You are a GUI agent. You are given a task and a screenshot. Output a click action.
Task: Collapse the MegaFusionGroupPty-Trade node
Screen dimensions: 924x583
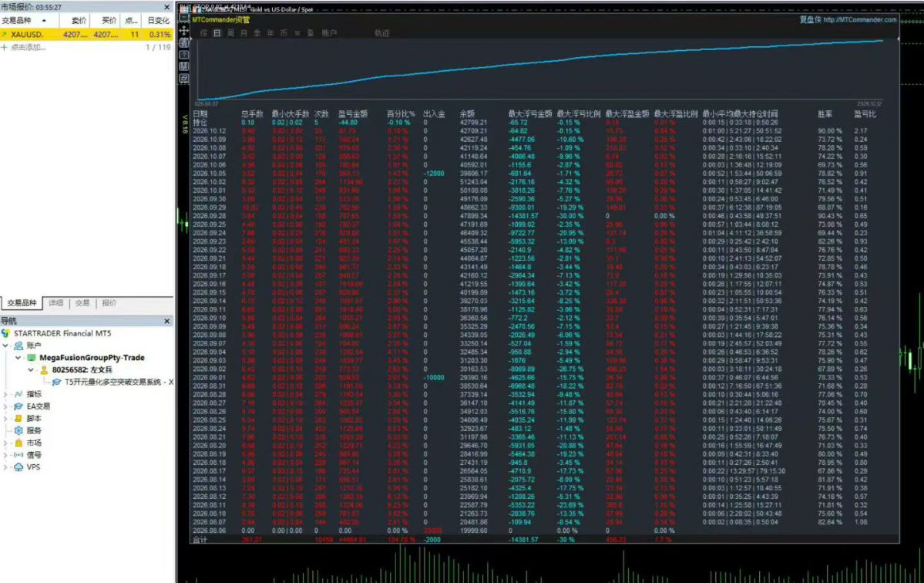pos(18,358)
